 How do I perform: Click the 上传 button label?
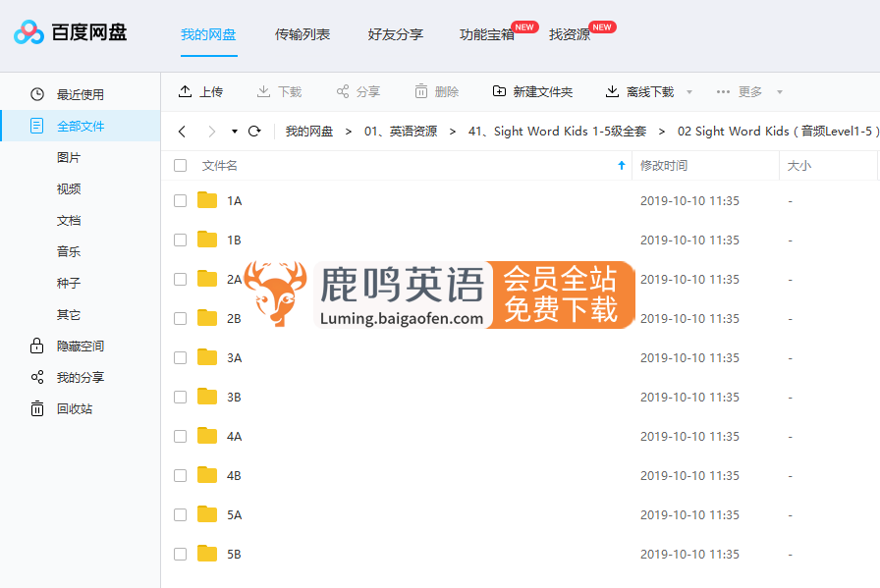pyautogui.click(x=211, y=92)
